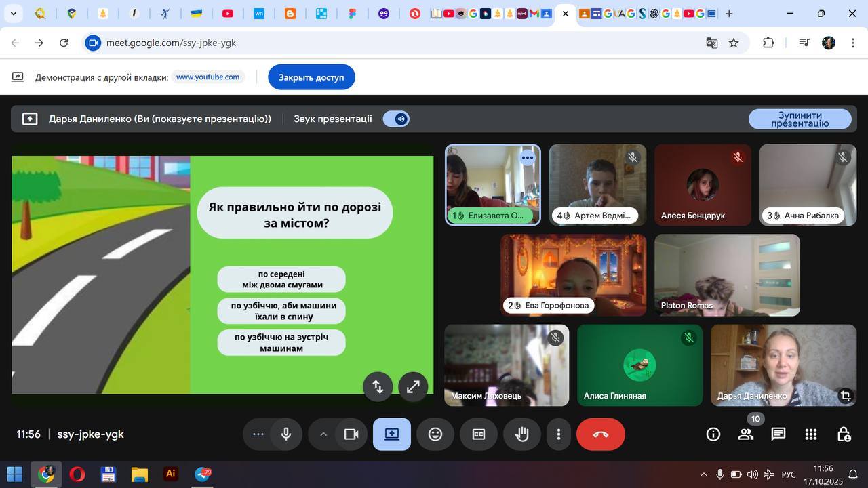Click the Закрыть доступ button
Screen dimensions: 868x488
coord(311,77)
